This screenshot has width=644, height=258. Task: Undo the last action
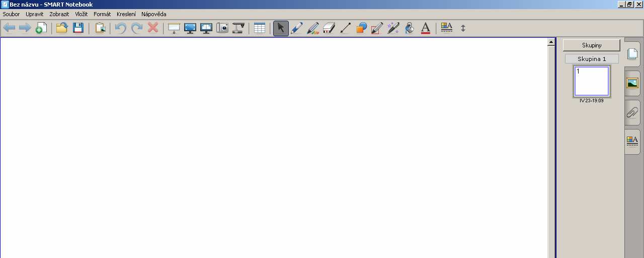(121, 28)
